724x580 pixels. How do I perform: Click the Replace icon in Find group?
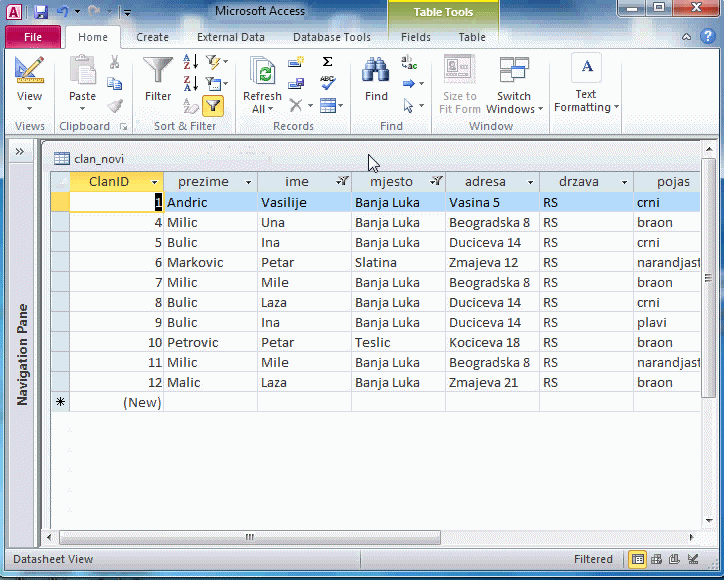tap(409, 62)
